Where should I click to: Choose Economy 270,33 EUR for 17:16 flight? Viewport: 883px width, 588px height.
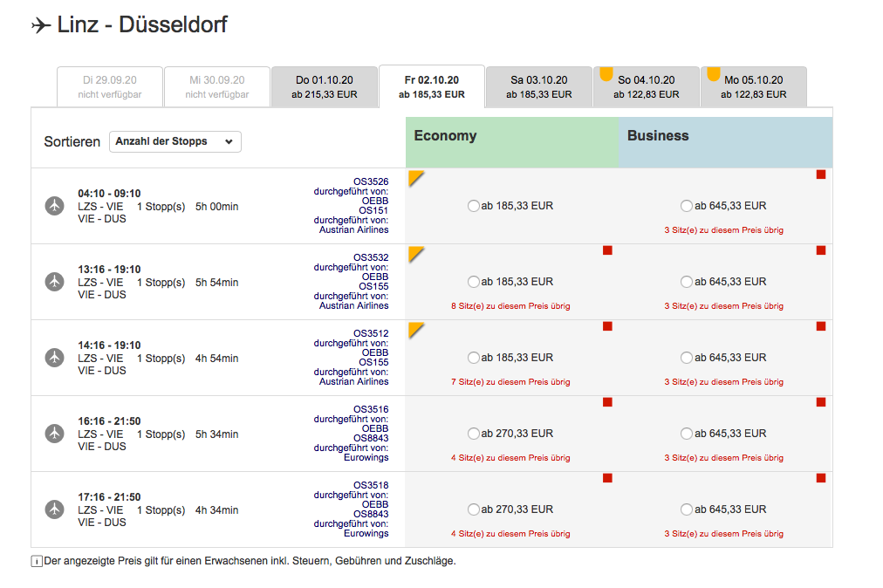point(474,509)
